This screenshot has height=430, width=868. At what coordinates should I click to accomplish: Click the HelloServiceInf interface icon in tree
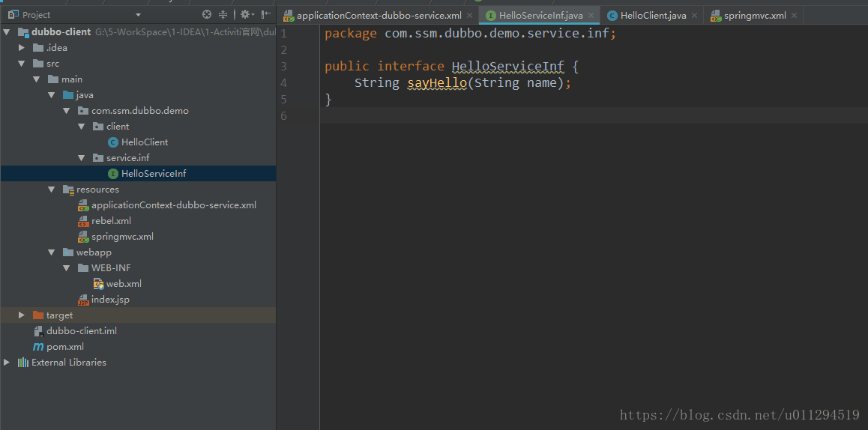[x=113, y=174]
